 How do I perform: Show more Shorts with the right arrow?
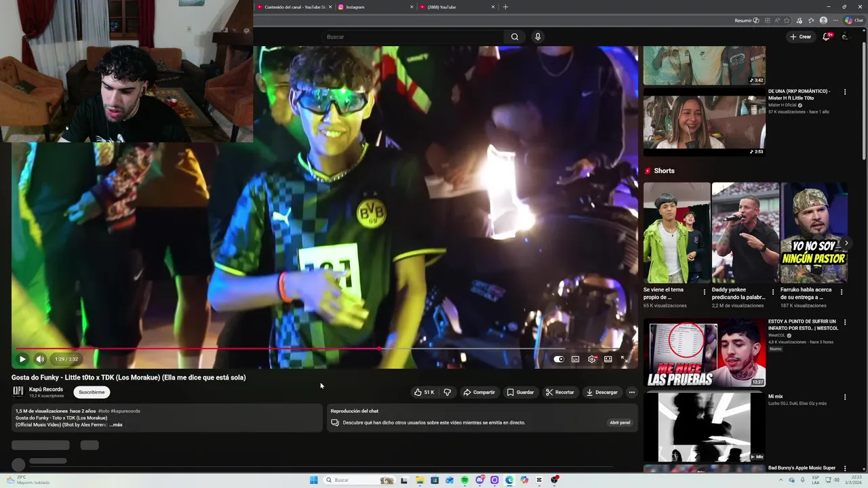846,243
